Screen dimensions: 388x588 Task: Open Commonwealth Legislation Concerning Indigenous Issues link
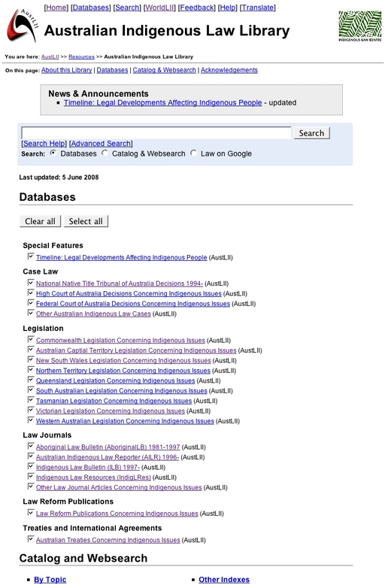[x=120, y=341]
